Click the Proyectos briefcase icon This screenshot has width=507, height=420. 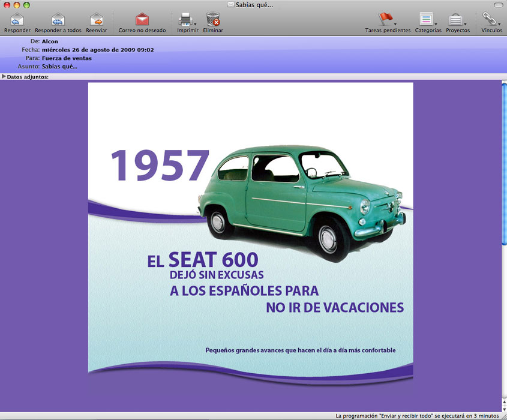point(455,19)
